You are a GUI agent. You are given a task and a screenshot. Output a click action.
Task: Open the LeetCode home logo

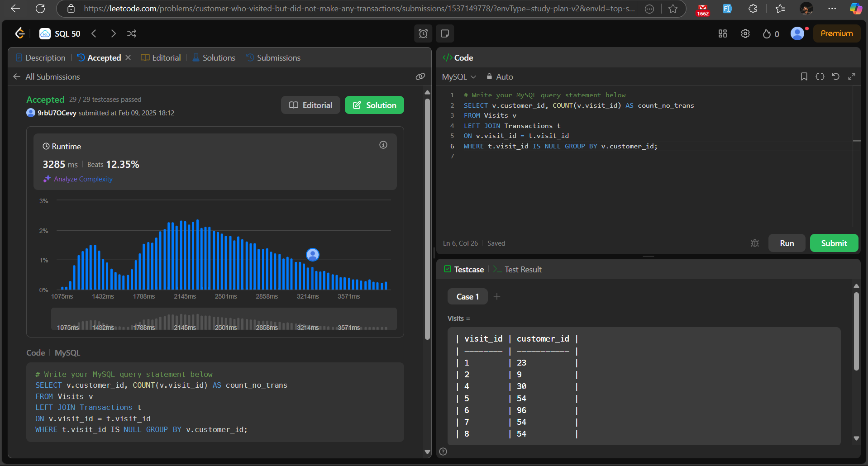20,33
